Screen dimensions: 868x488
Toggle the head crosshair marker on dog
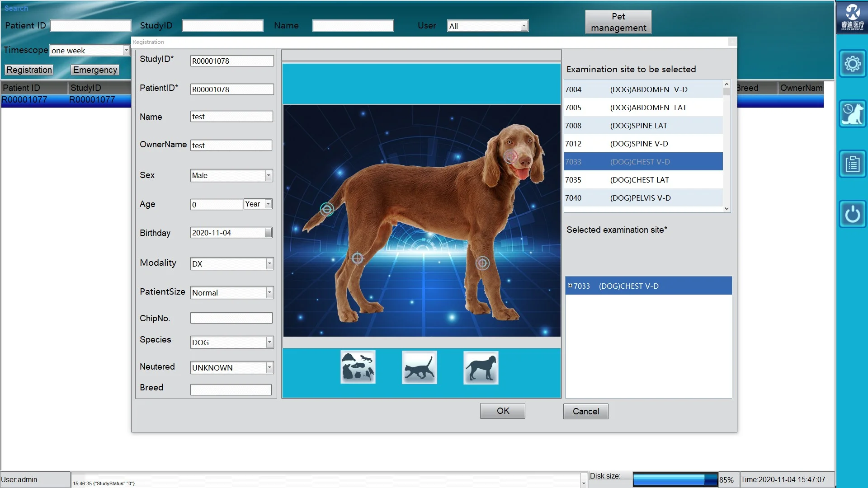[x=511, y=157]
